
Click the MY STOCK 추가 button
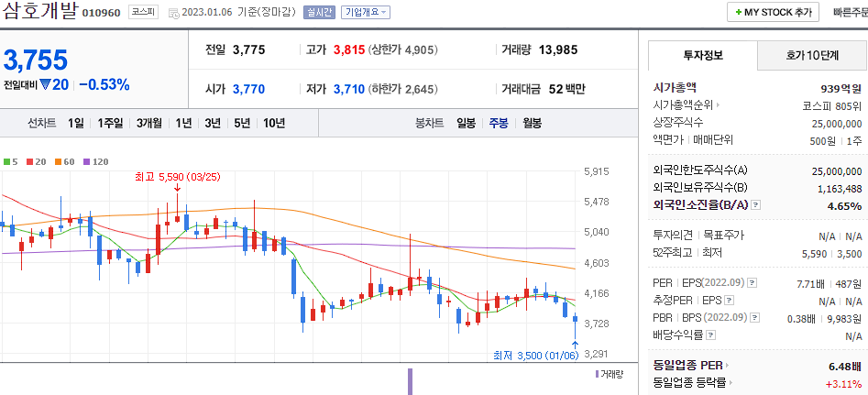click(x=773, y=12)
